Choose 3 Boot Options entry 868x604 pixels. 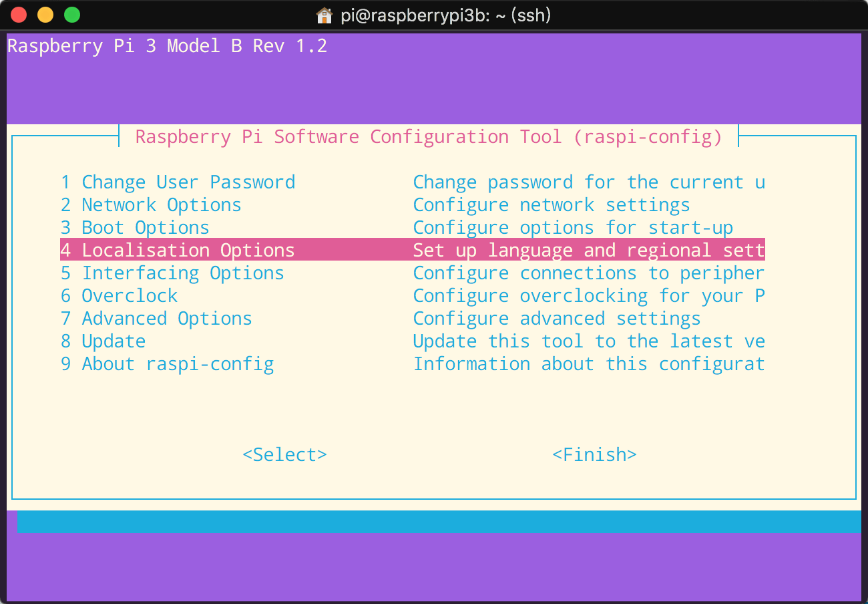(135, 228)
